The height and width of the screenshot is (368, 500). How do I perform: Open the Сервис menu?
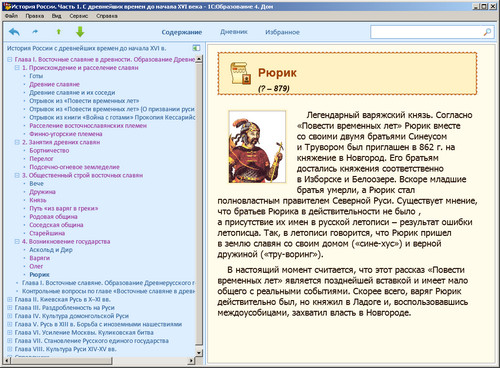coord(79,16)
